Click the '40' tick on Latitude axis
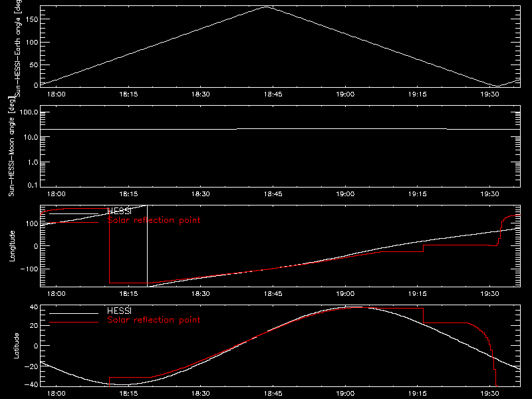This screenshot has height=399, width=532. [x=34, y=307]
